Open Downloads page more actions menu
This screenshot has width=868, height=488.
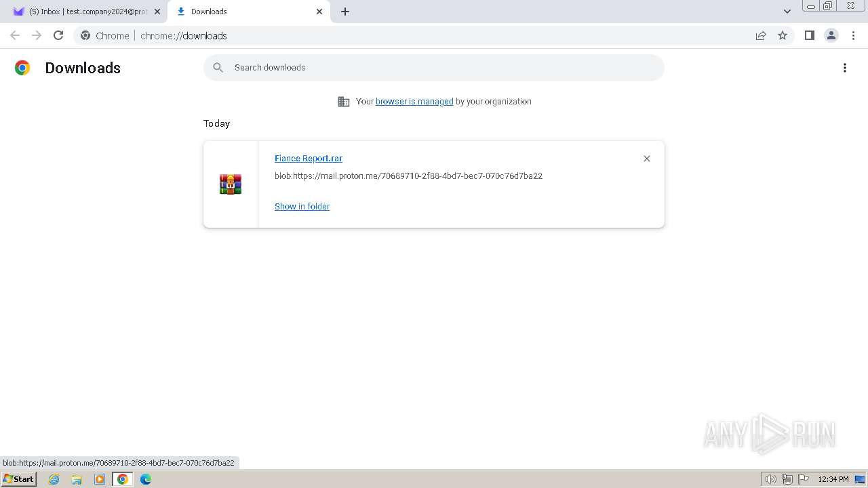click(845, 68)
